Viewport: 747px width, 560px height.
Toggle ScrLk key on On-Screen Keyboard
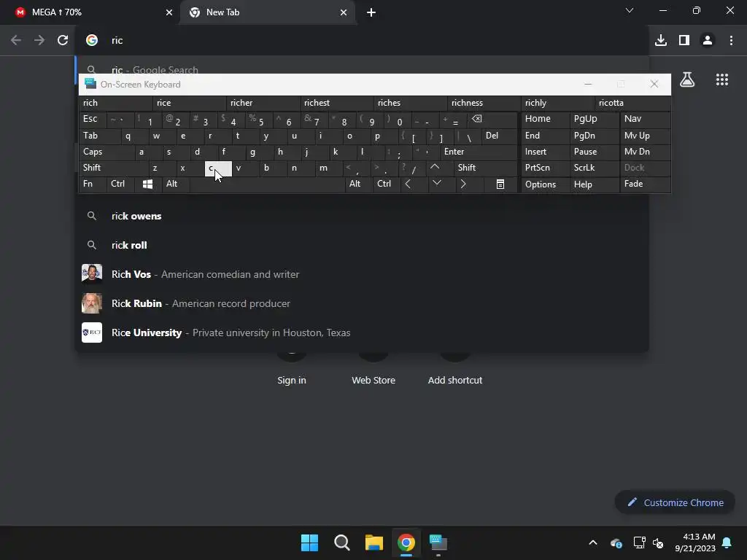pyautogui.click(x=594, y=168)
